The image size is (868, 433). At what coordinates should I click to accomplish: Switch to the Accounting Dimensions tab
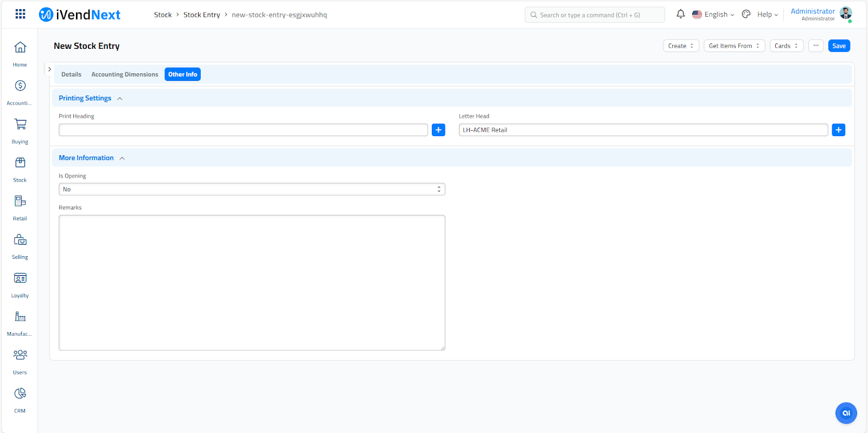[x=125, y=74]
